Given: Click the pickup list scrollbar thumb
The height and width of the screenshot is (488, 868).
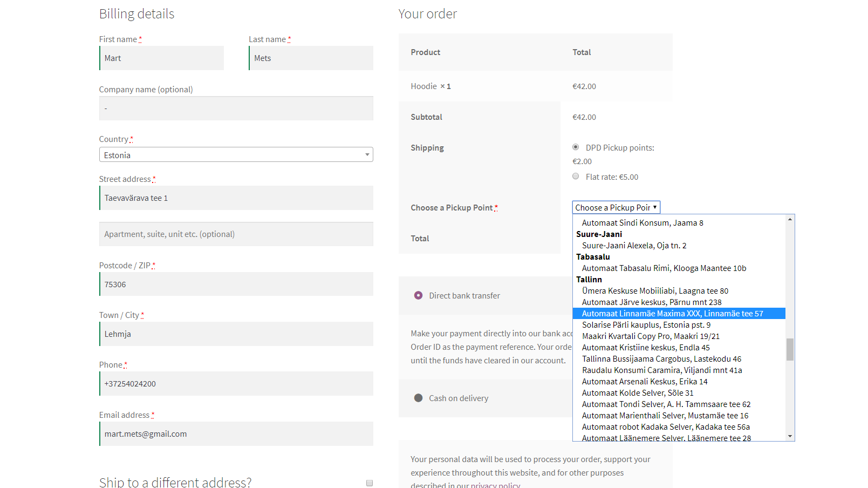Looking at the screenshot, I should pyautogui.click(x=790, y=349).
